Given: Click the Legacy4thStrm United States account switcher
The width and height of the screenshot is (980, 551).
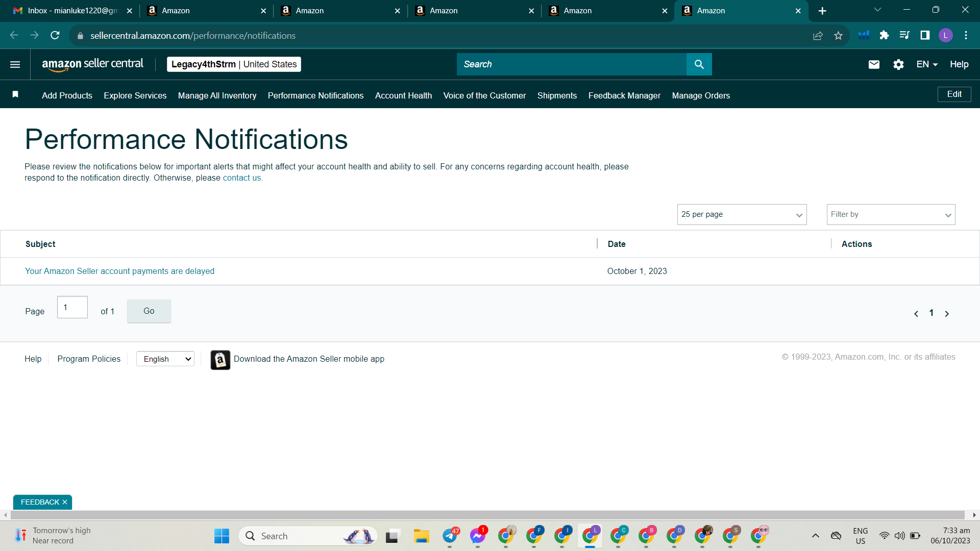Looking at the screenshot, I should coord(234,64).
